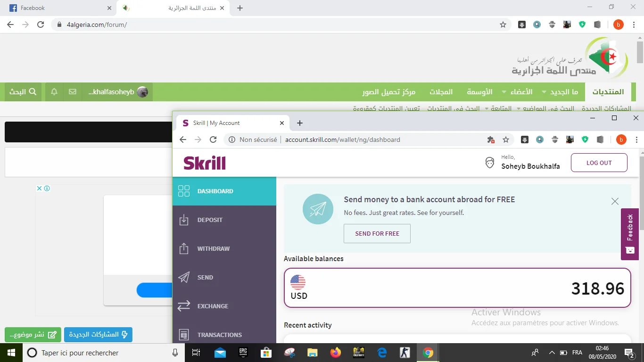Close the Facebook tab
This screenshot has width=644, height=362.
click(x=109, y=8)
